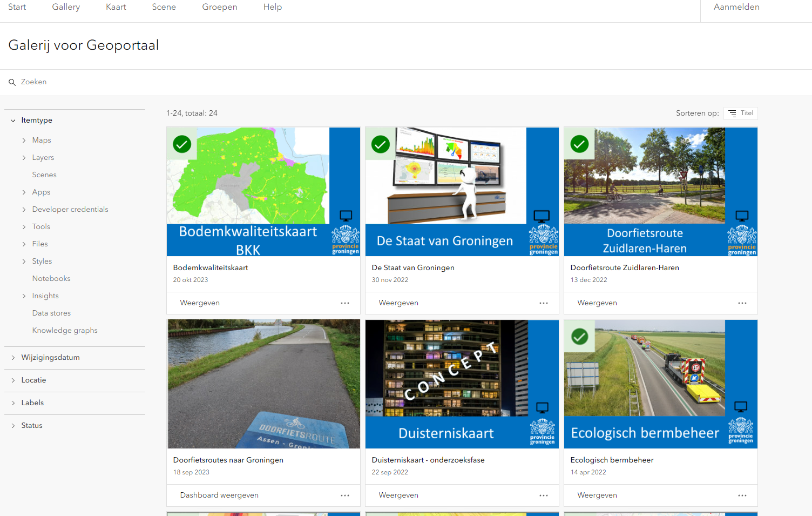Expand the Maps item type filter
This screenshot has height=516, width=812.
[24, 140]
